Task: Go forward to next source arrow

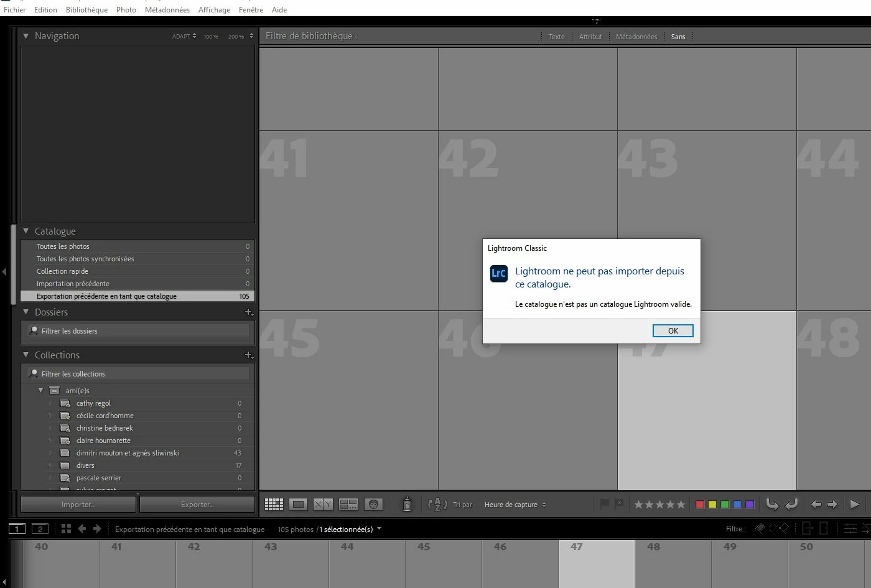Action: point(97,529)
